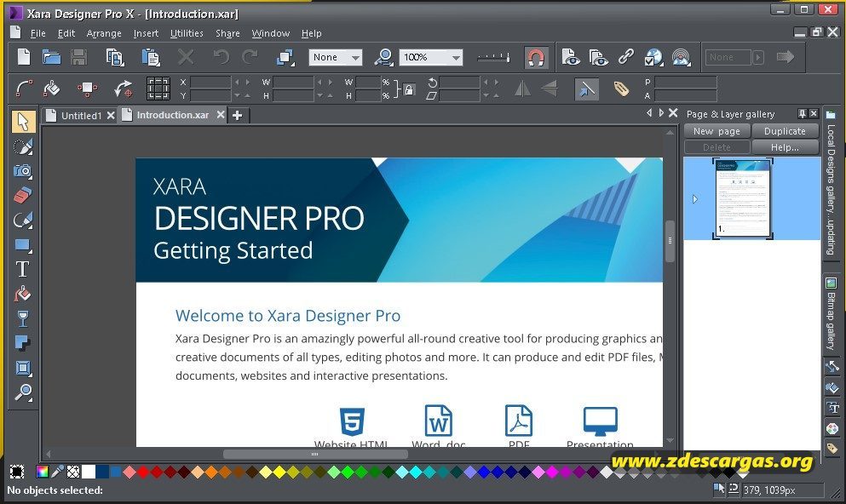Viewport: 846px width, 504px height.
Task: Close the Page & Layer gallery
Action: [814, 114]
